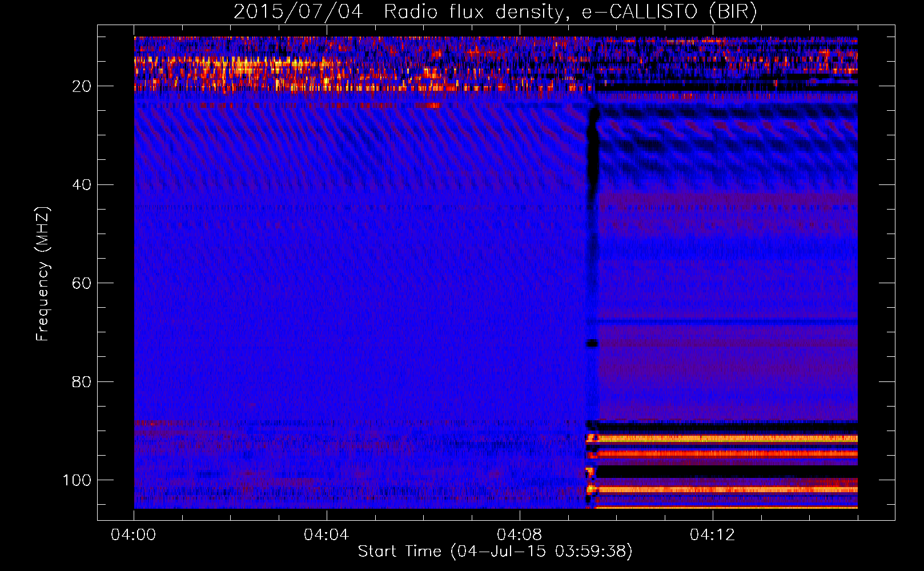Click the '60' frequency tick label
The image size is (924, 571).
click(x=82, y=283)
